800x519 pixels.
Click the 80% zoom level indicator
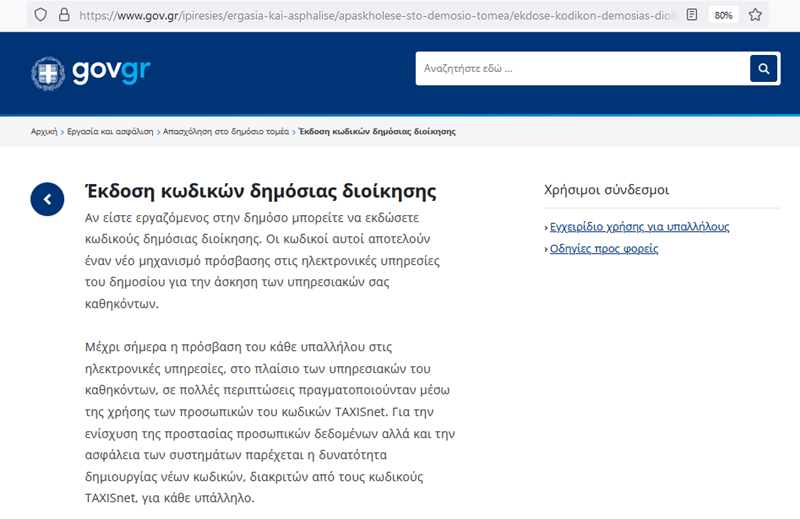723,15
